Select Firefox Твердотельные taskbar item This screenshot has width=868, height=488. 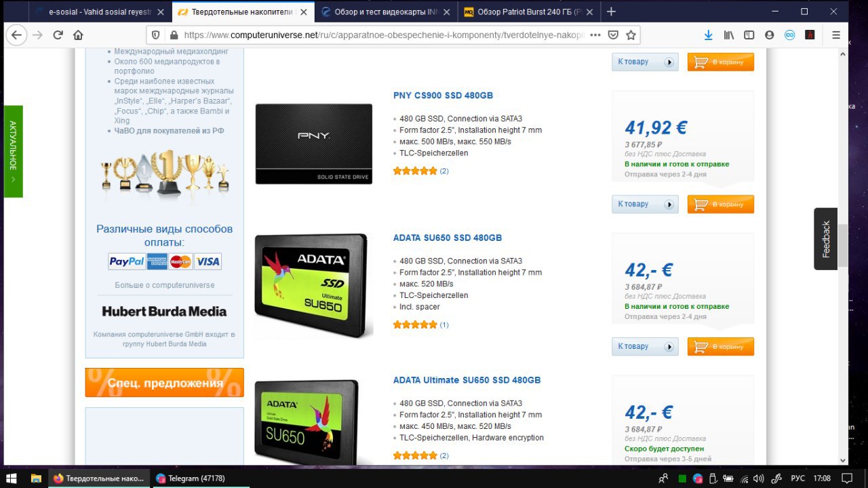(x=99, y=478)
